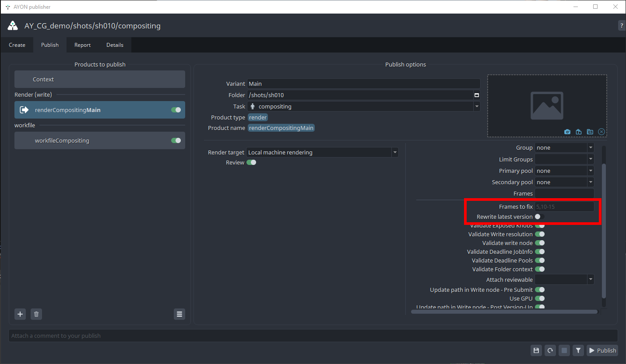
Task: Select the renderCompositingMain product
Action: click(100, 110)
